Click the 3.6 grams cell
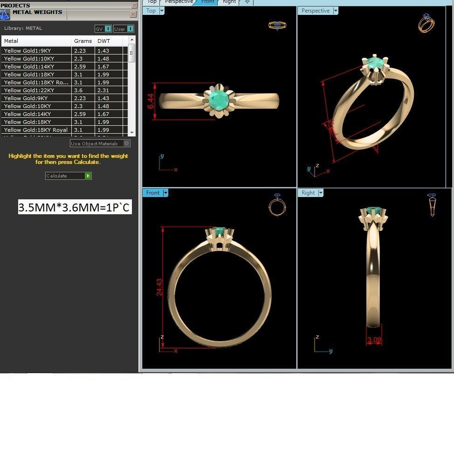Image resolution: width=454 pixels, height=476 pixels. (x=83, y=90)
